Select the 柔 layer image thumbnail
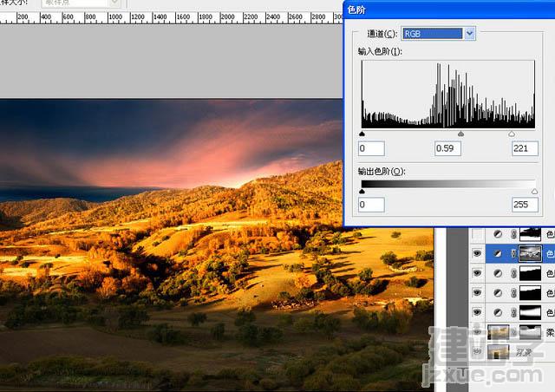This screenshot has height=392, width=555. pos(499,332)
